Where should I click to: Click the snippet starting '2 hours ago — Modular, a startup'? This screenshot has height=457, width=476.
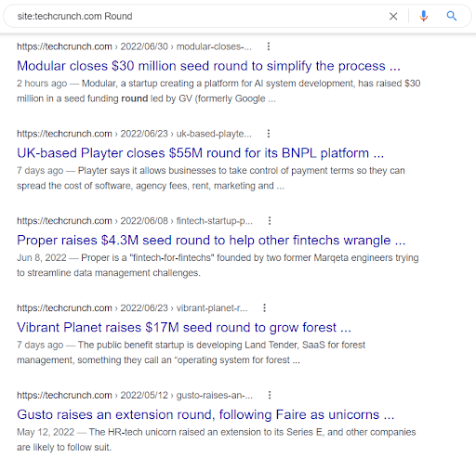218,91
